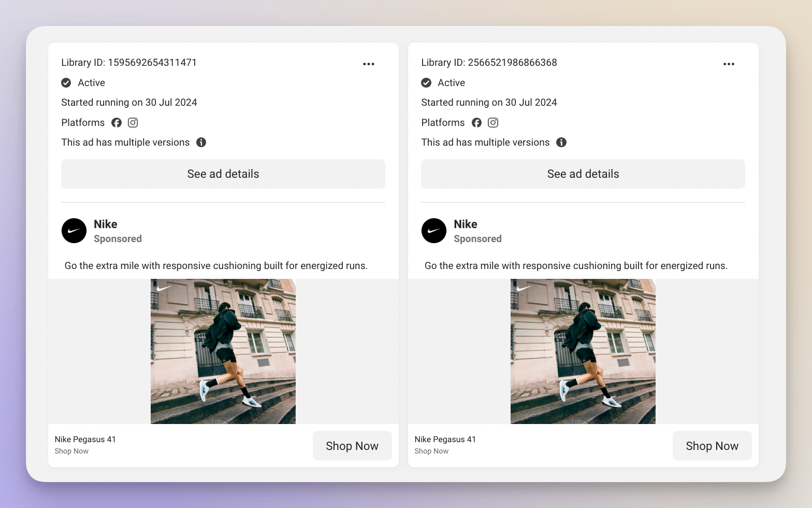This screenshot has width=812, height=508.
Task: Open runner image on ad 1595692654311471
Action: [x=223, y=351]
